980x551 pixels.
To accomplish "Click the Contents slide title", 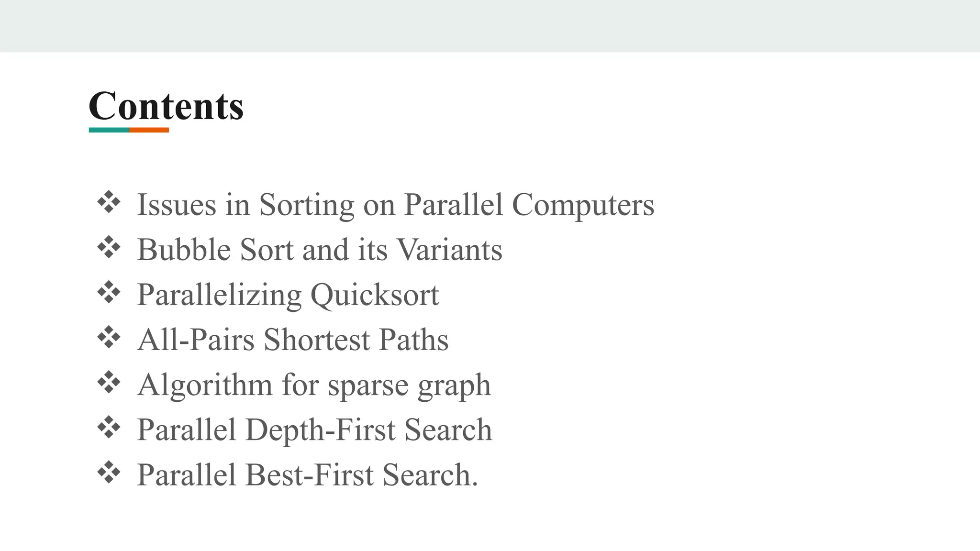I will (x=166, y=106).
